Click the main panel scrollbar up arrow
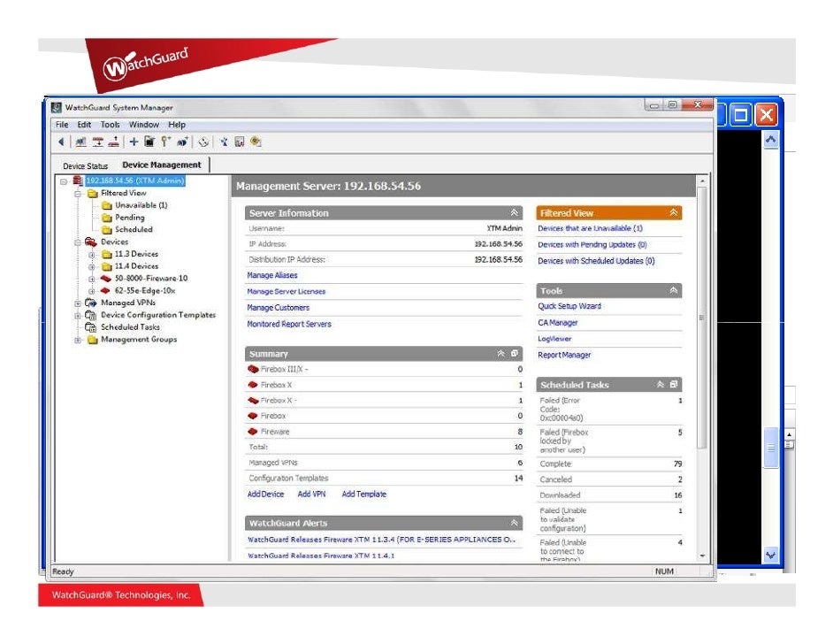The width and height of the screenshot is (833, 644). [x=702, y=181]
